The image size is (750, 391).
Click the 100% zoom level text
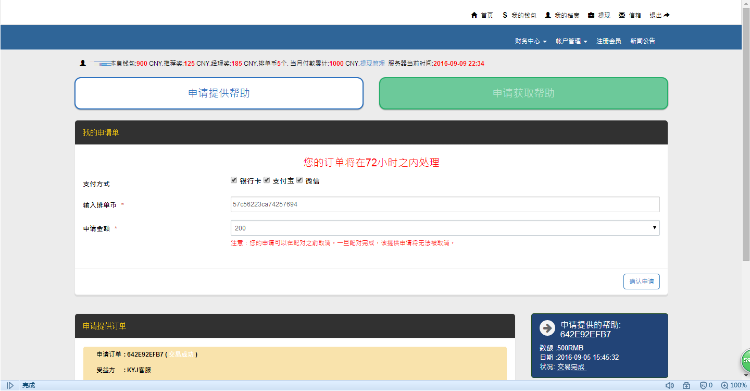point(739,385)
